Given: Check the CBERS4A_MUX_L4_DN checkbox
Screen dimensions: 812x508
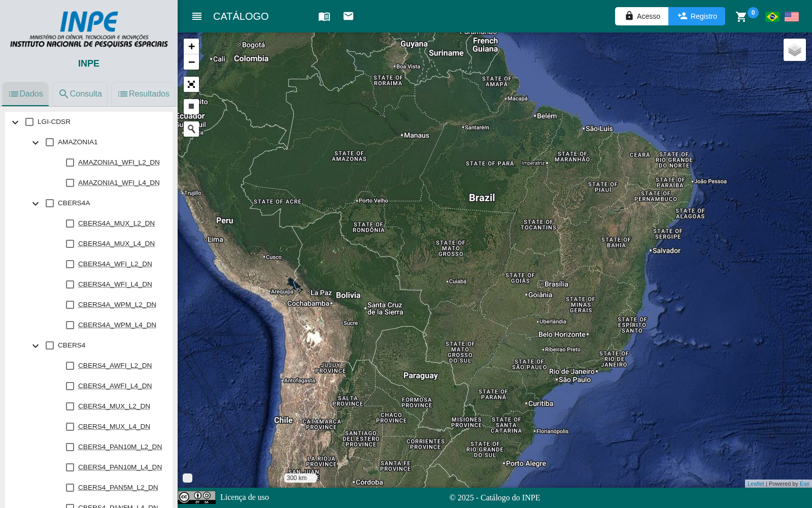Looking at the screenshot, I should [x=70, y=244].
